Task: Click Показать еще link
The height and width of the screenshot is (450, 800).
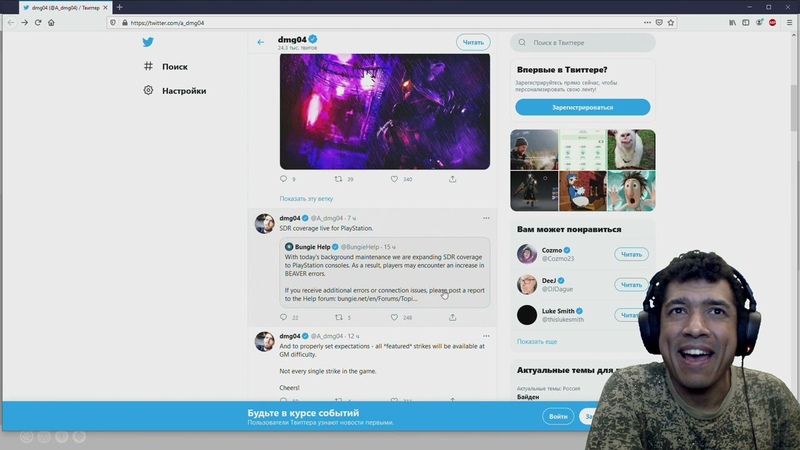Action: click(537, 341)
